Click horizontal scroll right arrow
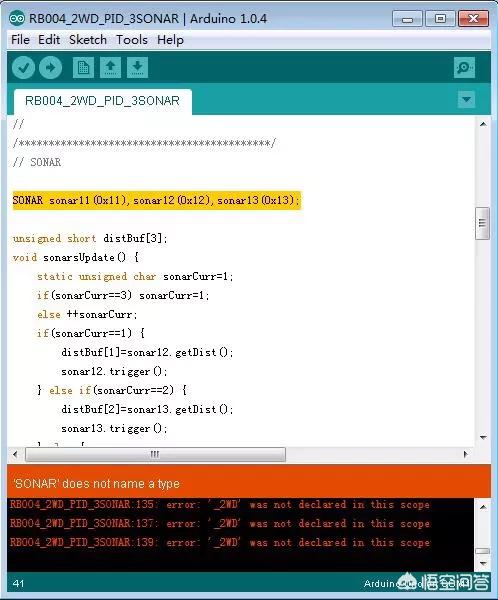This screenshot has width=498, height=600. (x=465, y=454)
